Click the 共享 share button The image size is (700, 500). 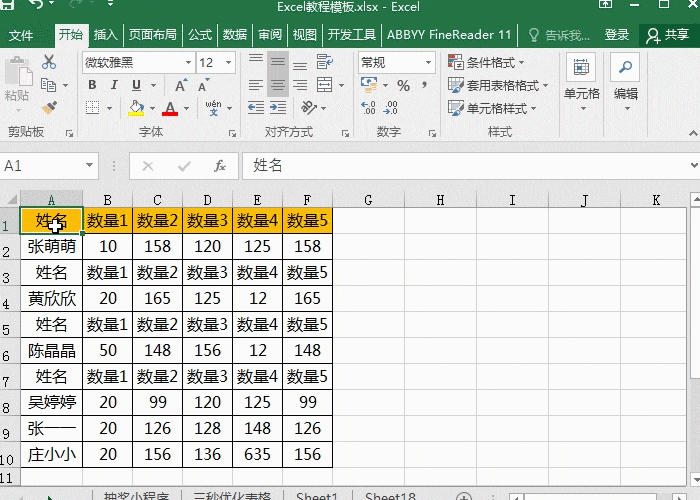[667, 34]
